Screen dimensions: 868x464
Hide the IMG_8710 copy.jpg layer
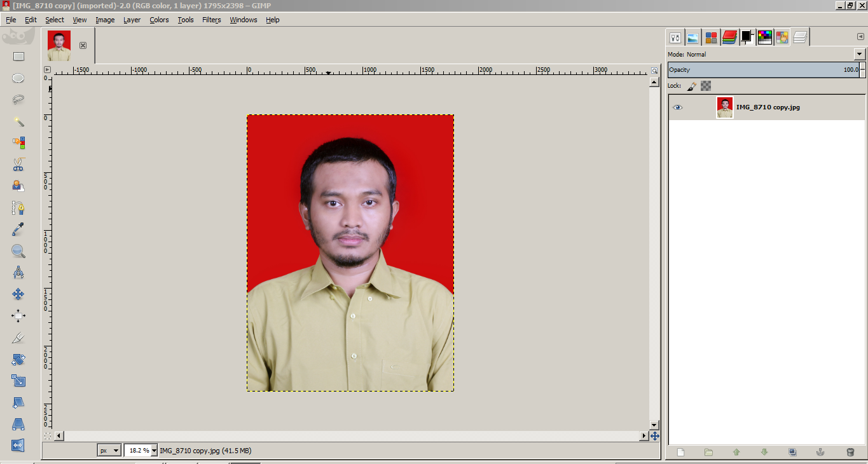point(678,107)
